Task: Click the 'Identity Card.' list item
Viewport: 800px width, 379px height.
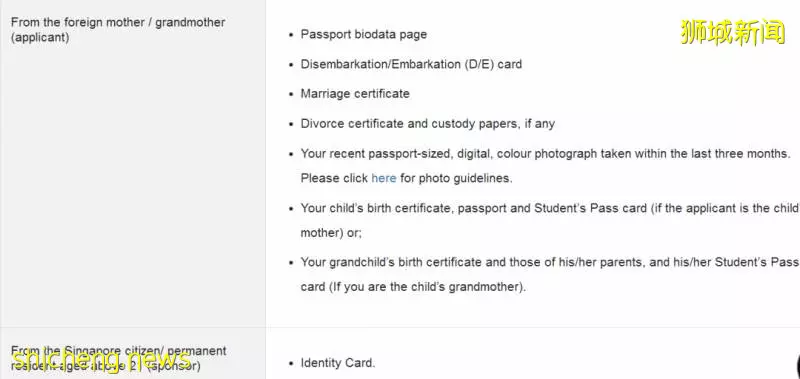Action: click(338, 363)
